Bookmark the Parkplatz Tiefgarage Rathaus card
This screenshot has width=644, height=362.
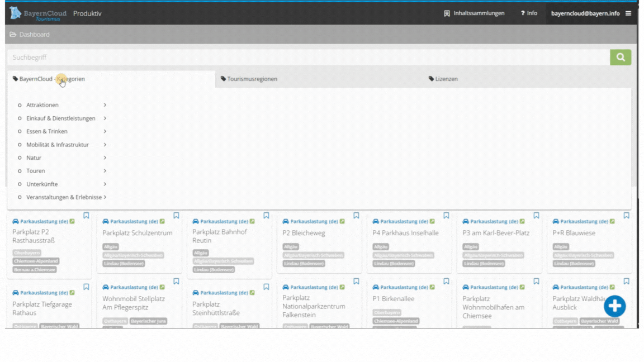coord(86,287)
